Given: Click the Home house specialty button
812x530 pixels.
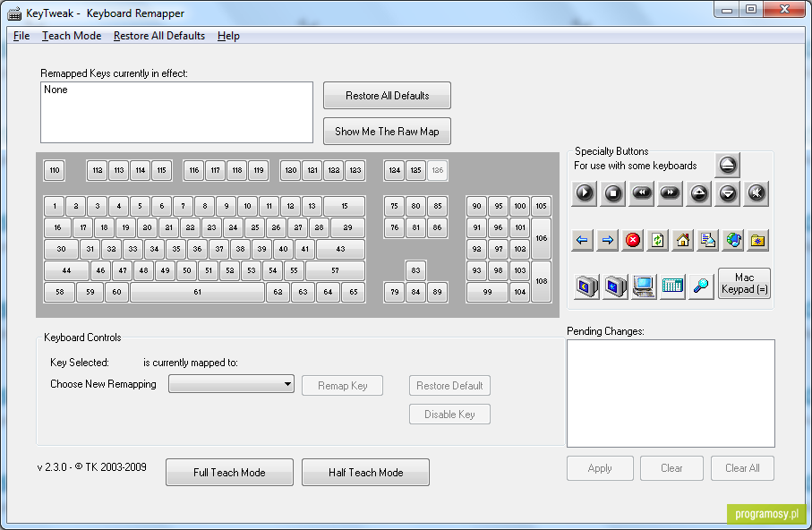Looking at the screenshot, I should [682, 241].
